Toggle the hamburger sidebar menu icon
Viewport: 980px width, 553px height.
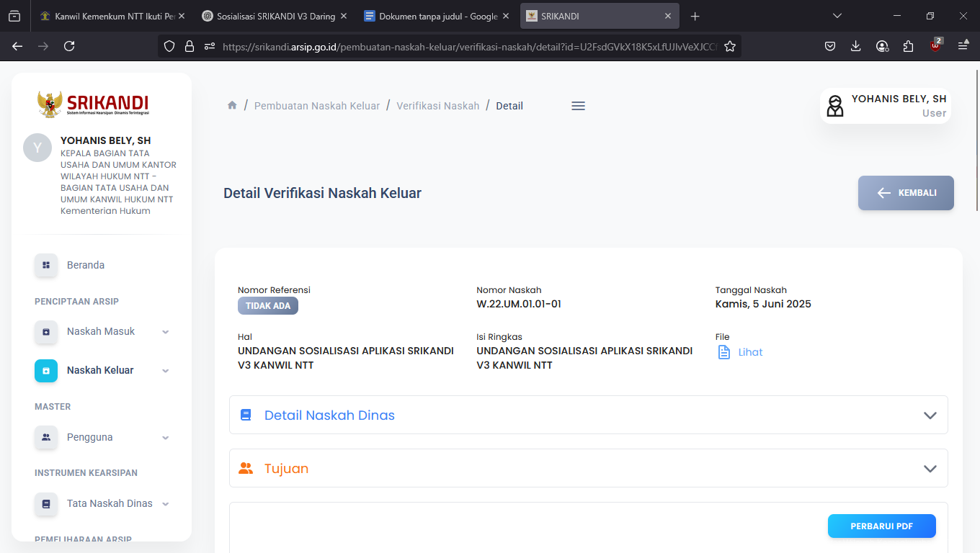tap(578, 106)
